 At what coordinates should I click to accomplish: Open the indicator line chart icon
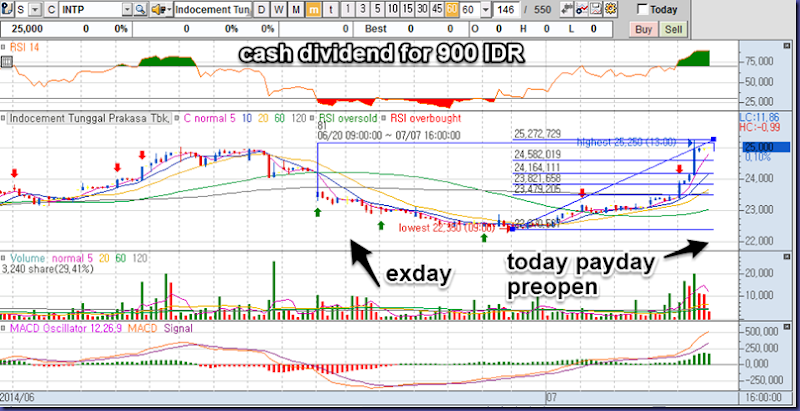(x=582, y=9)
